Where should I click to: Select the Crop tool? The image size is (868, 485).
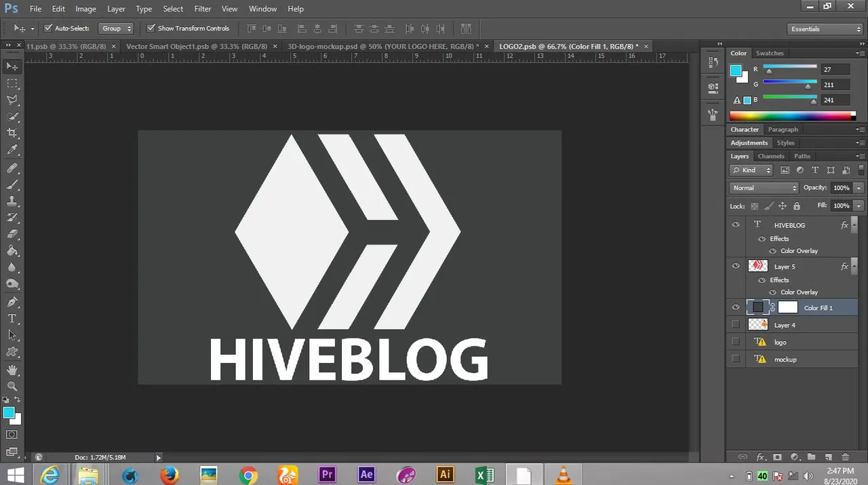coord(12,134)
